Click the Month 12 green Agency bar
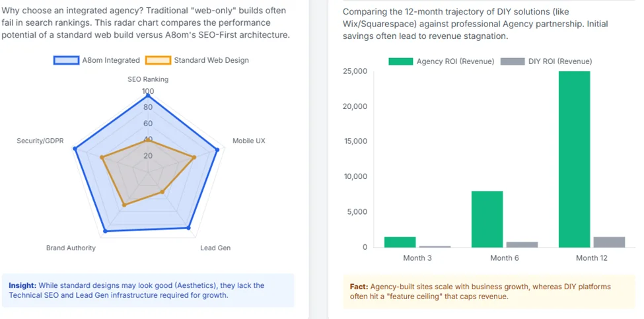This screenshot has width=644, height=319. click(x=574, y=159)
